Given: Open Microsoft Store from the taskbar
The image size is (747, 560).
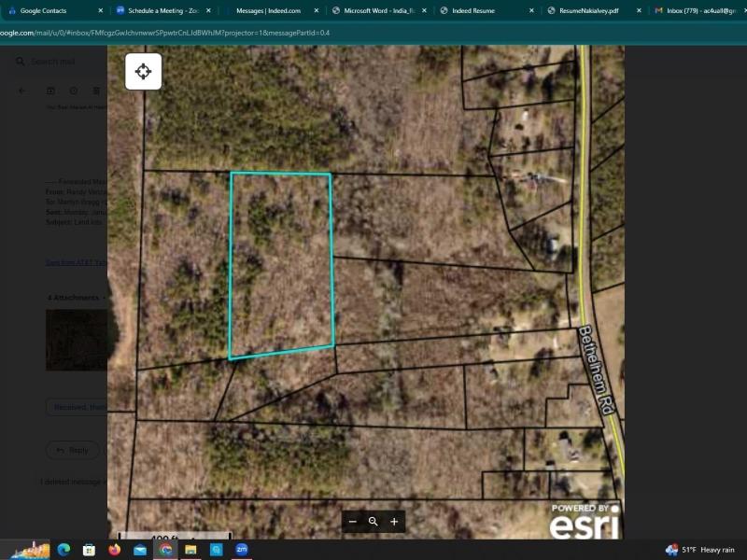Looking at the screenshot, I should (x=90, y=550).
